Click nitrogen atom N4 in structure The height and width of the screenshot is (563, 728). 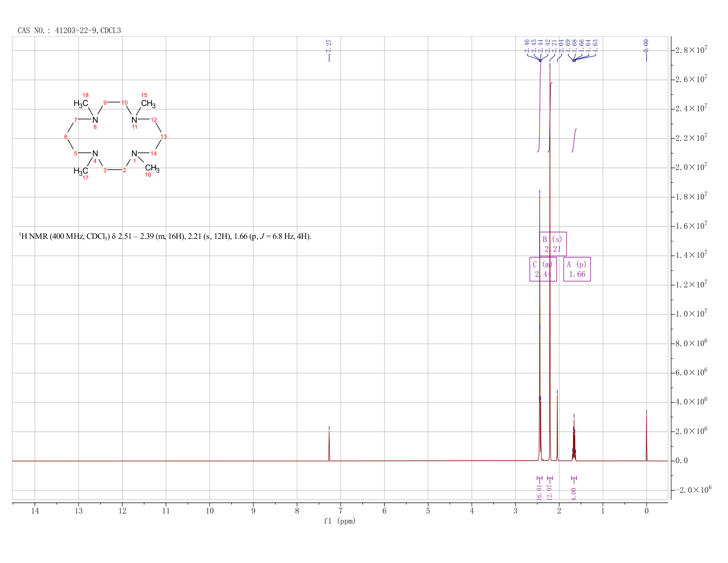click(95, 153)
